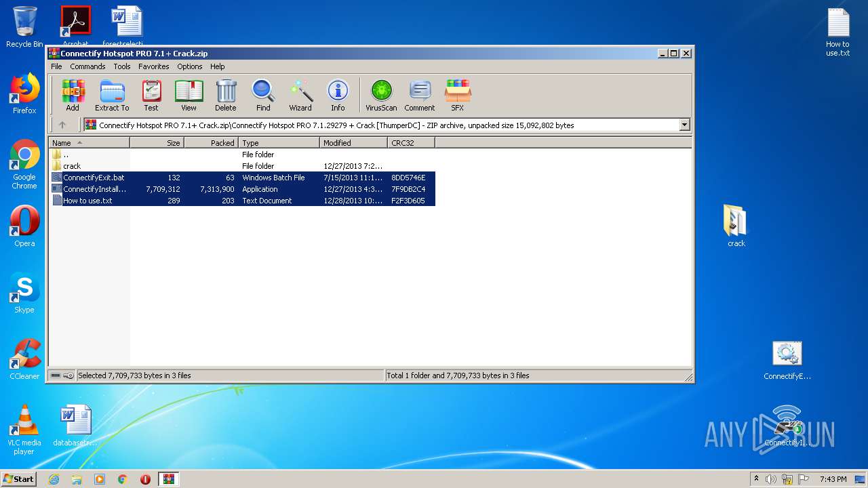
Task: Click the packed size 7,313,900 cell
Action: [217, 189]
